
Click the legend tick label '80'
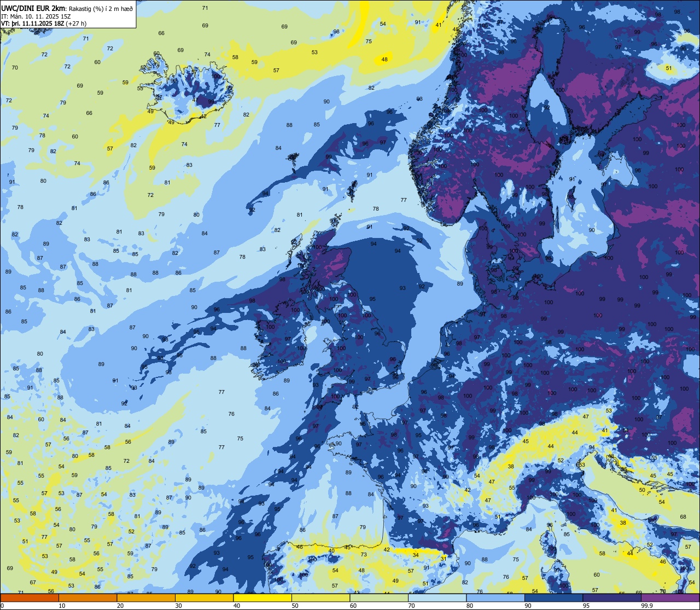(470, 606)
